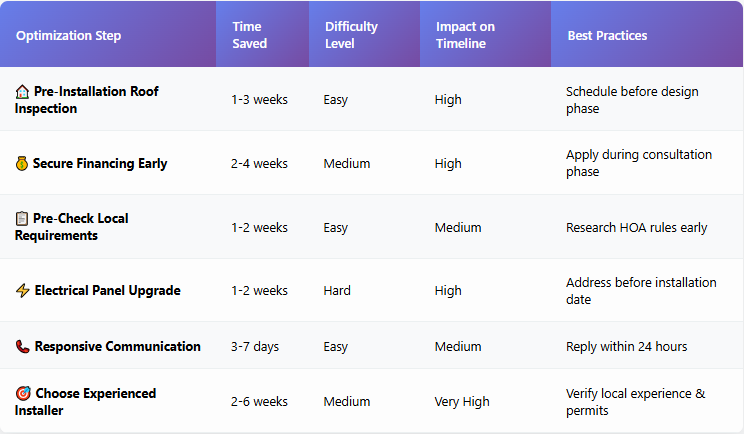Click the money bag icon for Secure Financing
Image resolution: width=744 pixels, height=434 pixels.
(x=22, y=164)
